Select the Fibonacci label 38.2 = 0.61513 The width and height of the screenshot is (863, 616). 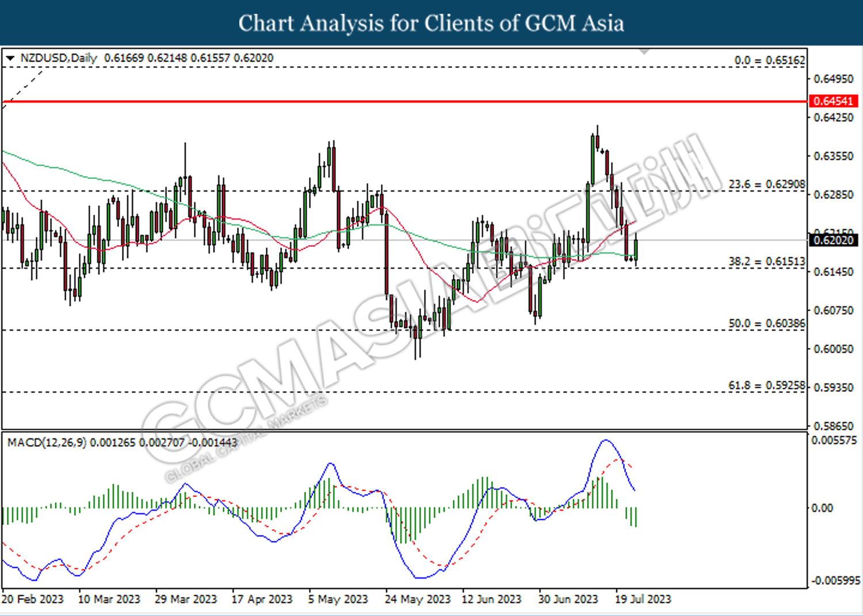click(x=767, y=261)
